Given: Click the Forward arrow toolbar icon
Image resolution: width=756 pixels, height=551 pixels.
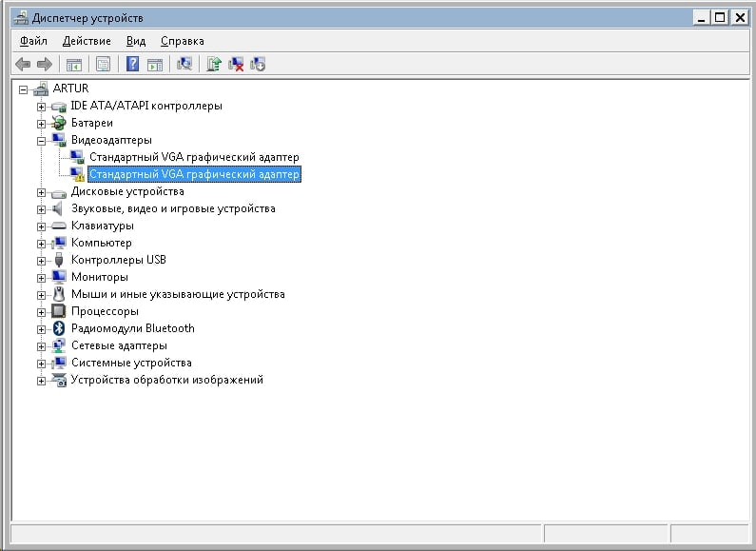Looking at the screenshot, I should (x=45, y=64).
